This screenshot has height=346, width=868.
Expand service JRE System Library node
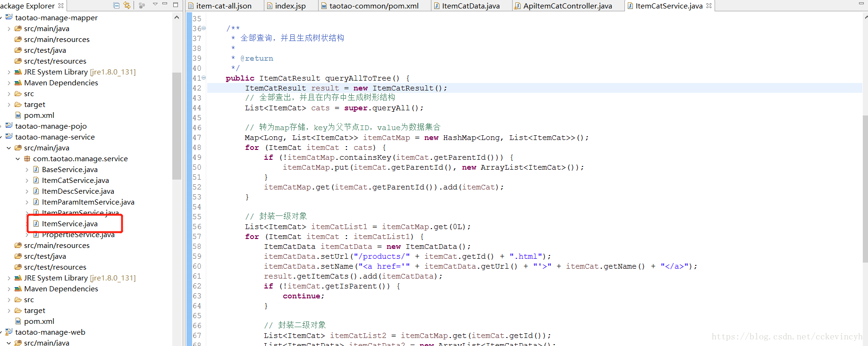[8, 278]
